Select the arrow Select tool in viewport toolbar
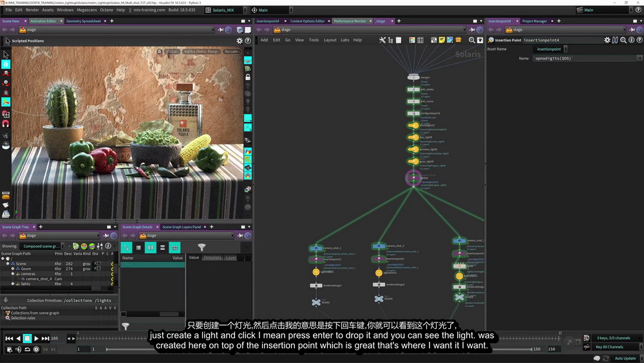Viewport: 644px width, 363px height. click(x=6, y=54)
